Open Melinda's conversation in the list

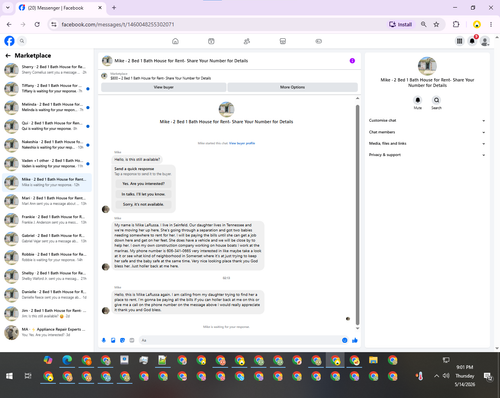tap(47, 107)
